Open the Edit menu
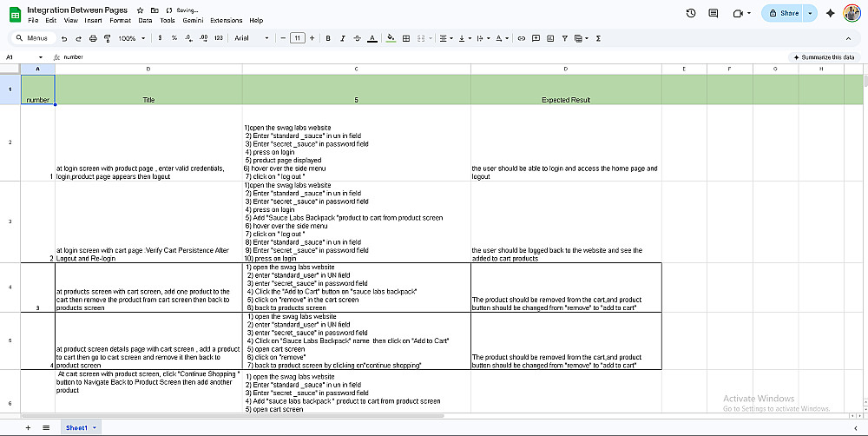This screenshot has width=868, height=436. pos(51,21)
